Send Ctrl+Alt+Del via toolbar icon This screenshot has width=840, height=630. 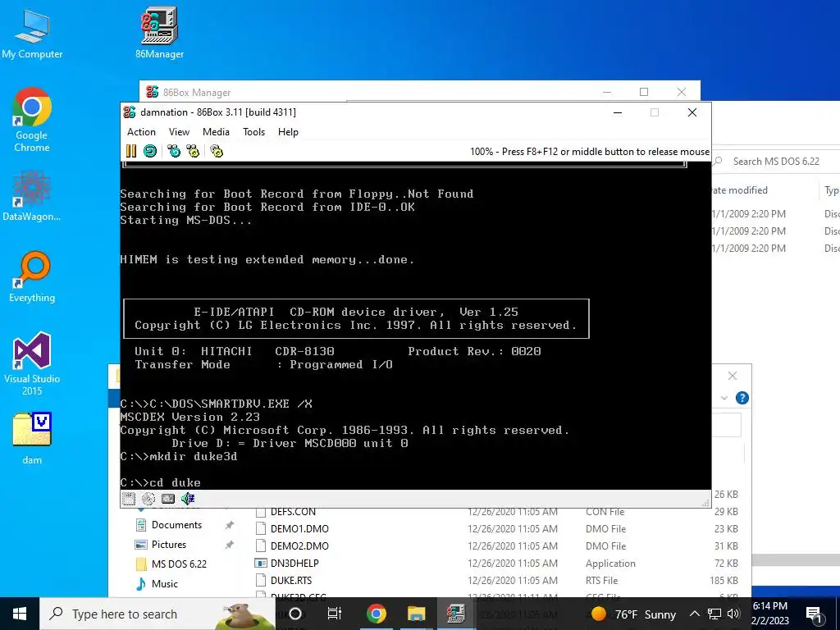point(174,151)
